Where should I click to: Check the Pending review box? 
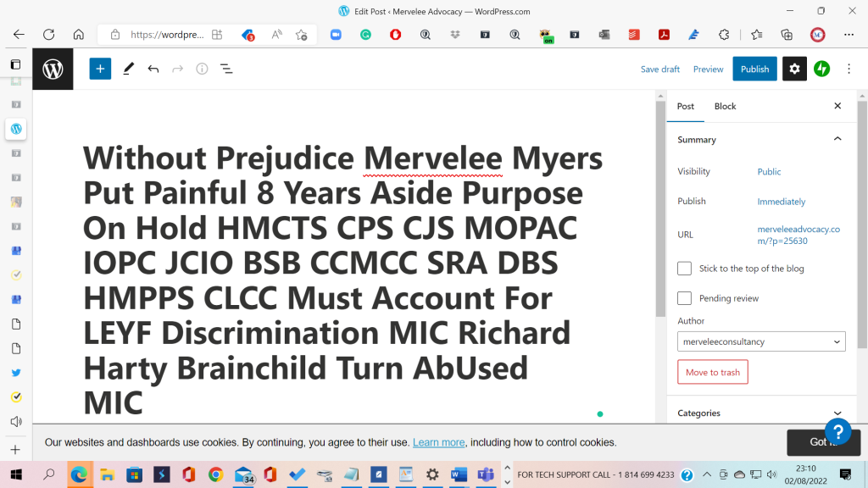pos(684,298)
